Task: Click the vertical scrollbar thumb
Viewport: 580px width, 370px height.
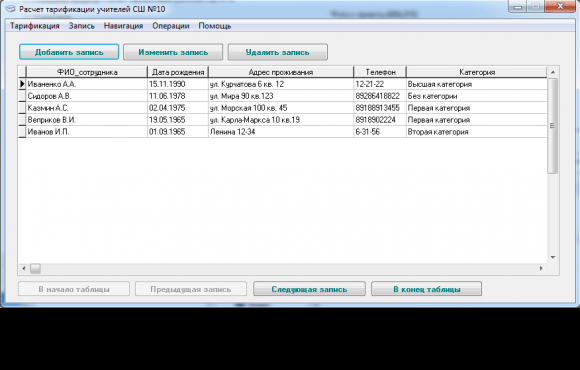Action: pos(553,126)
